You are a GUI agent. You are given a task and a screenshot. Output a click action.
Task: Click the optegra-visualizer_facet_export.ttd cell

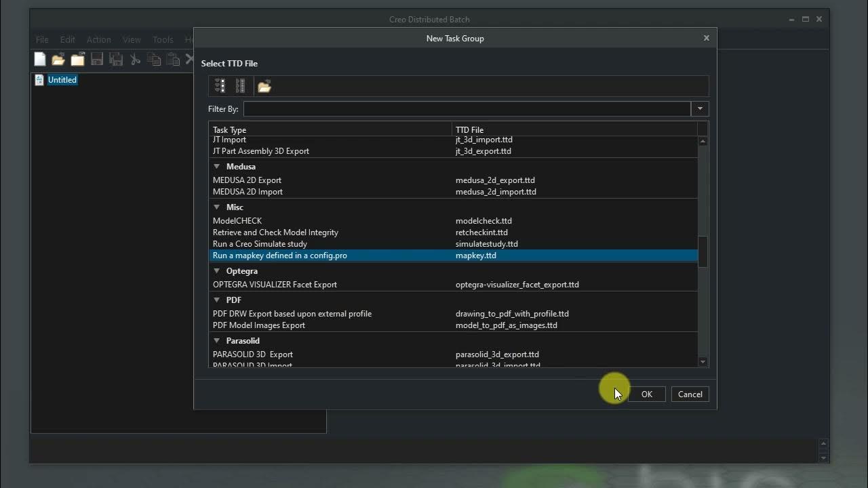click(517, 285)
